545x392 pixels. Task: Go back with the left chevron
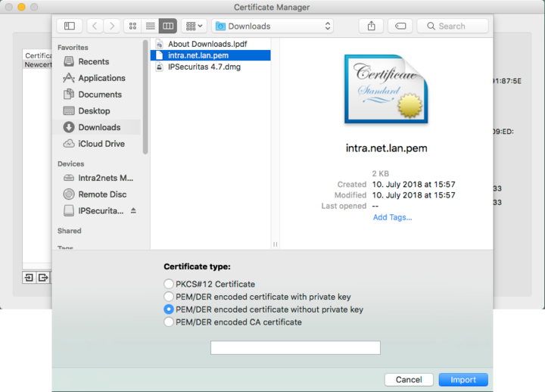[x=95, y=26]
